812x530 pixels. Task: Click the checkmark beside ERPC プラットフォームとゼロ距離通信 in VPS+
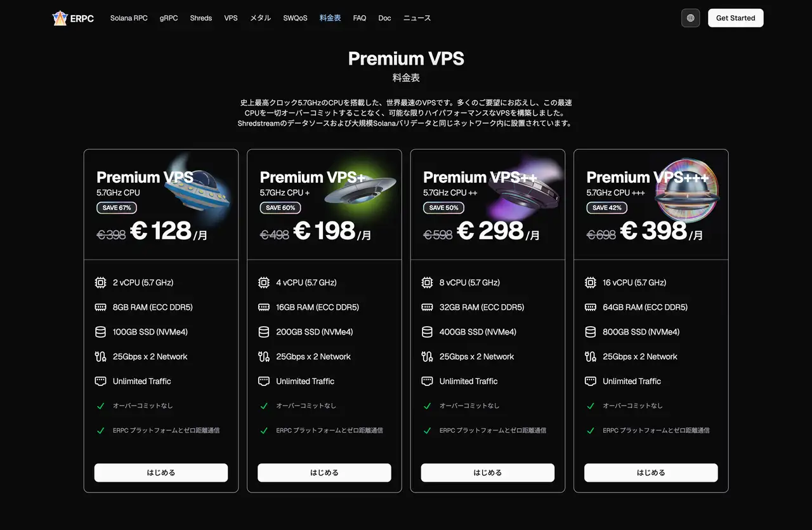(263, 430)
